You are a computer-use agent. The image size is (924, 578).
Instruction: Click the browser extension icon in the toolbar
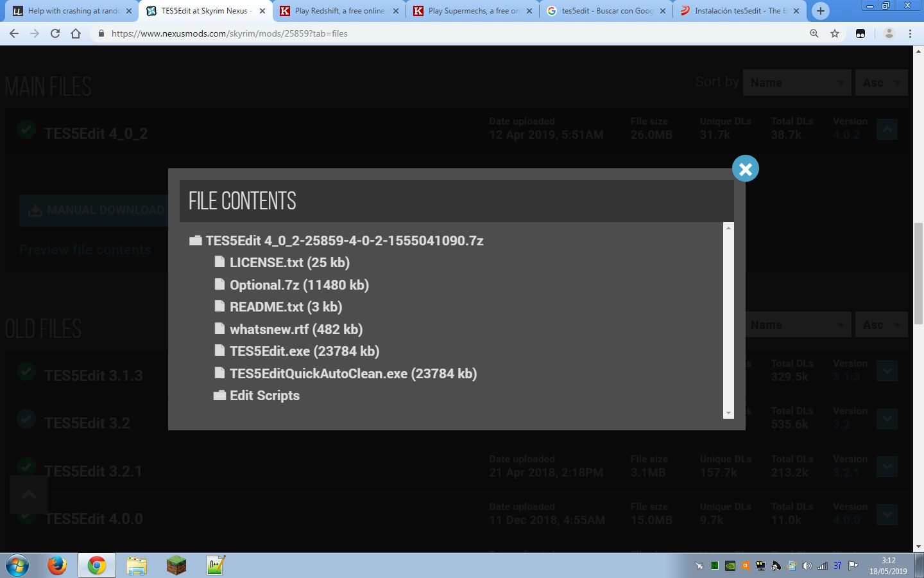click(860, 33)
